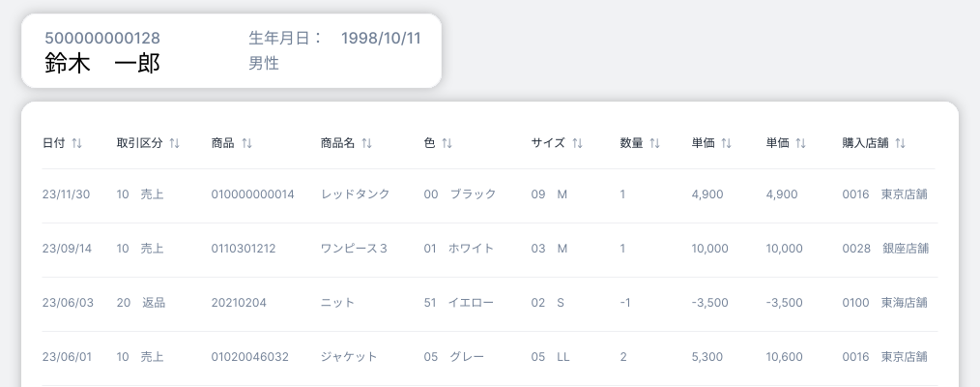The image size is (980, 387).
Task: Click sort icon beside サイズ
Action: coord(578,143)
